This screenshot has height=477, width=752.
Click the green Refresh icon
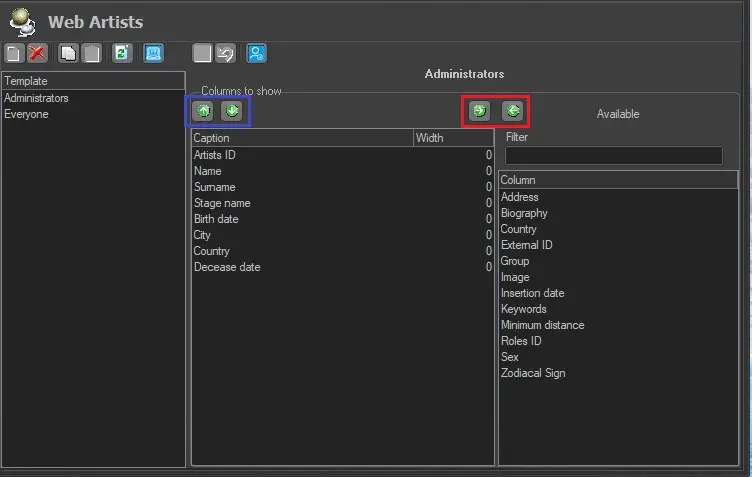122,54
